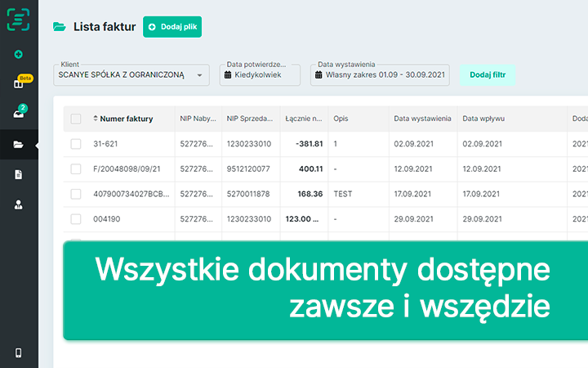The height and width of the screenshot is (368, 588).
Task: Click the NIP Naby... column header
Action: click(198, 119)
